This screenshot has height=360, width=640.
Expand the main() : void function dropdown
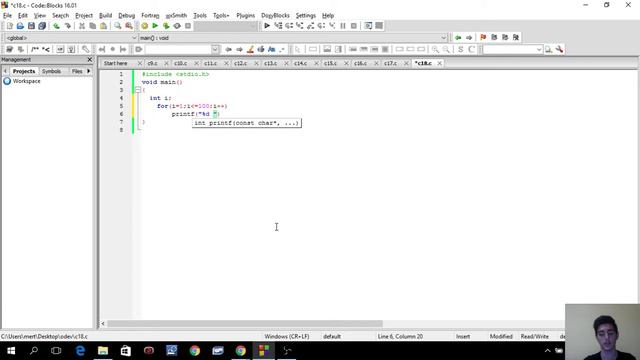(x=444, y=38)
